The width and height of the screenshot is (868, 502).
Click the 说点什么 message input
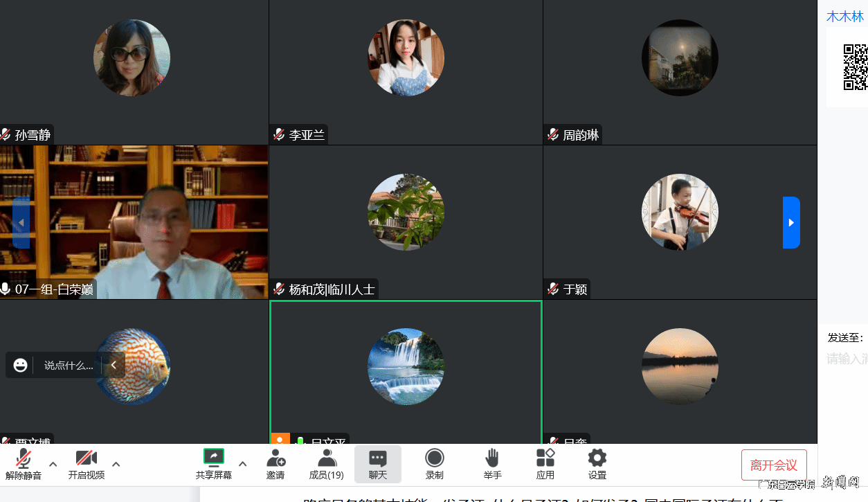click(69, 365)
